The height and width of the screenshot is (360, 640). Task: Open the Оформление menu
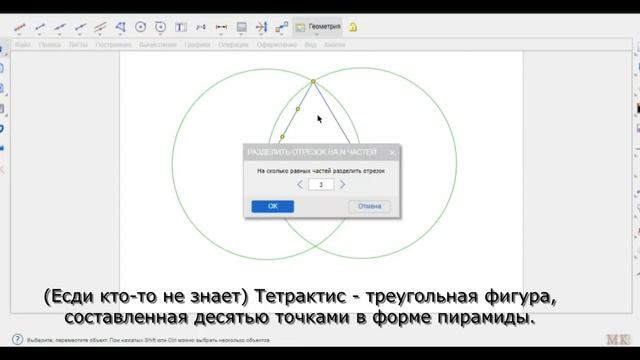[276, 45]
